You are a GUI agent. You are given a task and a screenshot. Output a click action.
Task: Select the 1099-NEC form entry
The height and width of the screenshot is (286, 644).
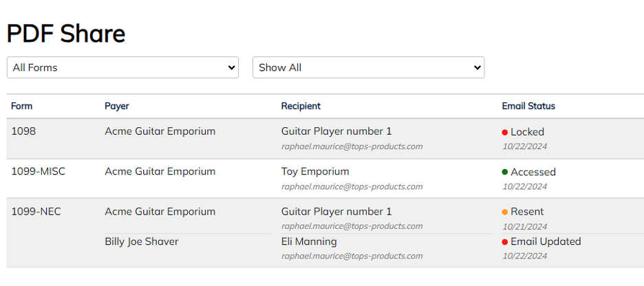36,211
